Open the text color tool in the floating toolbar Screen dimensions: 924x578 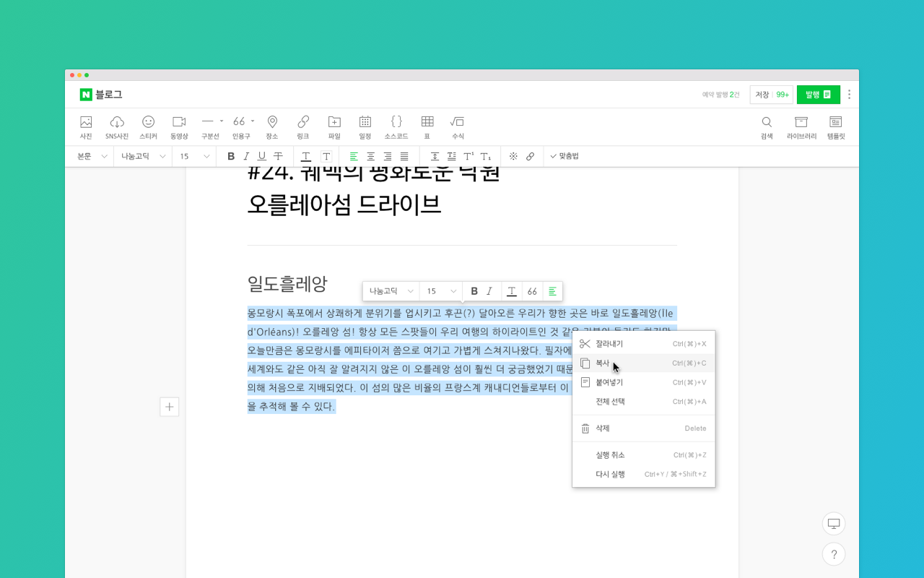click(511, 291)
